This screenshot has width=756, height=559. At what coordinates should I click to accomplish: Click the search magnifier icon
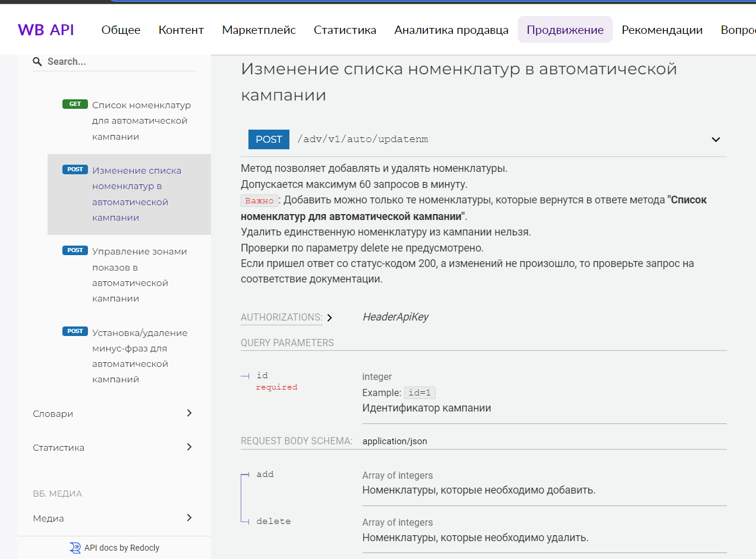[37, 62]
